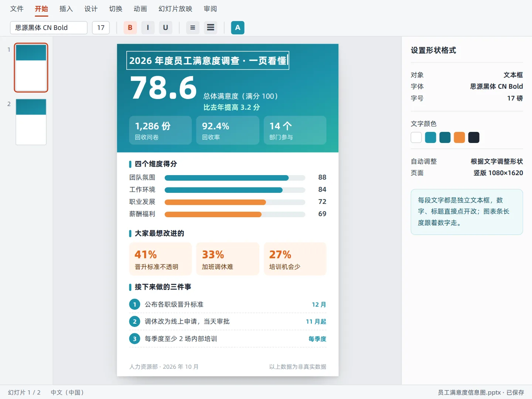Select the text 公布各职级晋升标准
Viewport: 532px width, 399px height.
174,304
